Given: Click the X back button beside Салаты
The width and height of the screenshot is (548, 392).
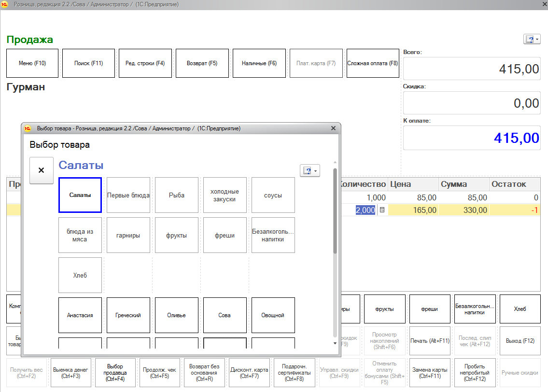Looking at the screenshot, I should (41, 170).
